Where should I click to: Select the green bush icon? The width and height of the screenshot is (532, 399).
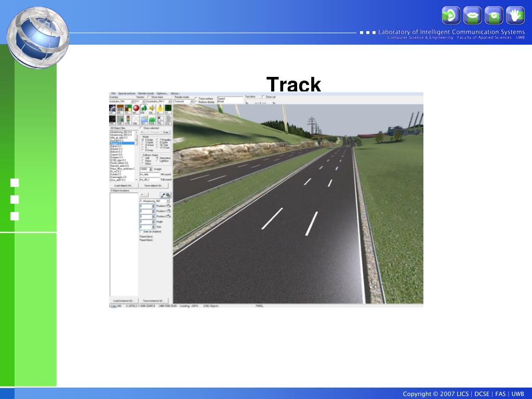(152, 120)
